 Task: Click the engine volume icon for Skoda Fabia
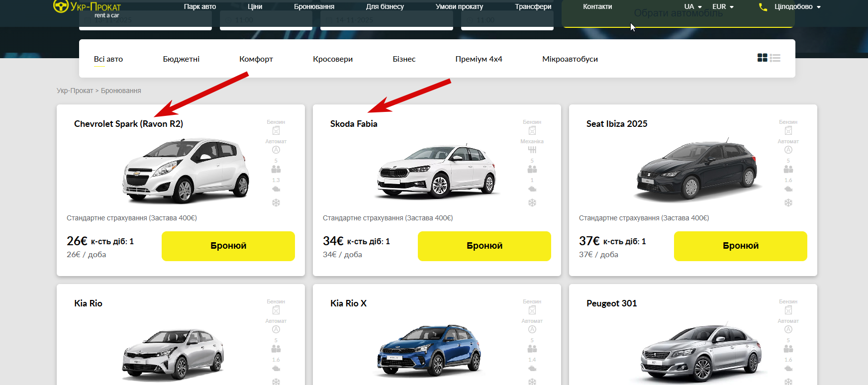tap(532, 189)
